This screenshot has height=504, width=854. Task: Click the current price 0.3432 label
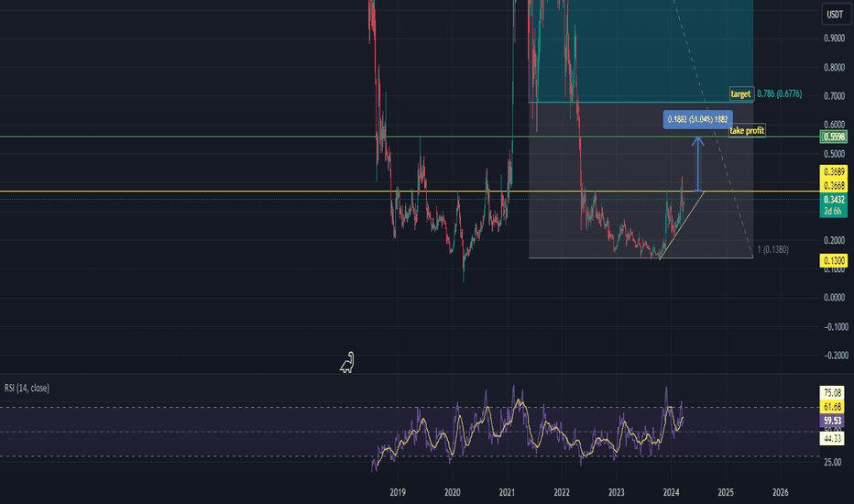pyautogui.click(x=834, y=200)
